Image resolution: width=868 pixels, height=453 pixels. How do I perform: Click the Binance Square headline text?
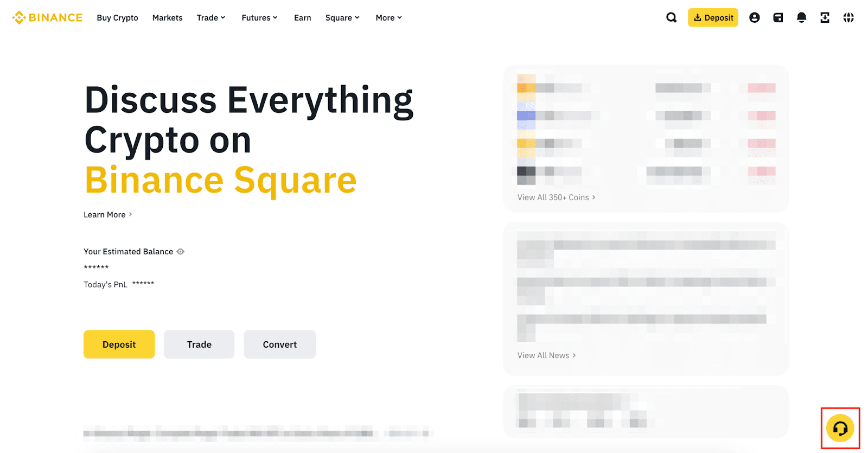click(x=221, y=180)
